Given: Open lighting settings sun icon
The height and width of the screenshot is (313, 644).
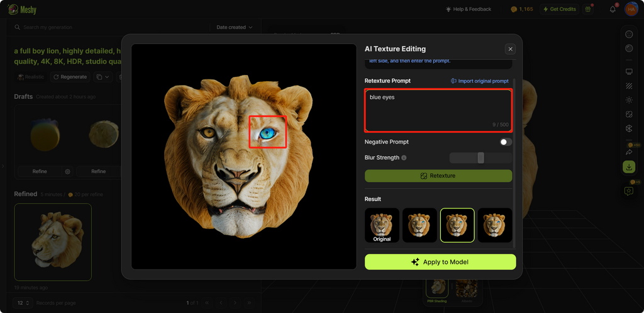Looking at the screenshot, I should coord(628,100).
